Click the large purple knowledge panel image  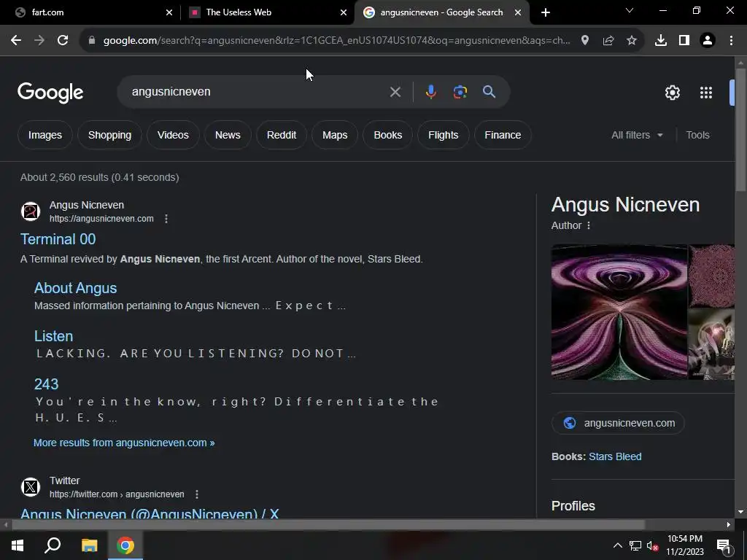(x=619, y=312)
